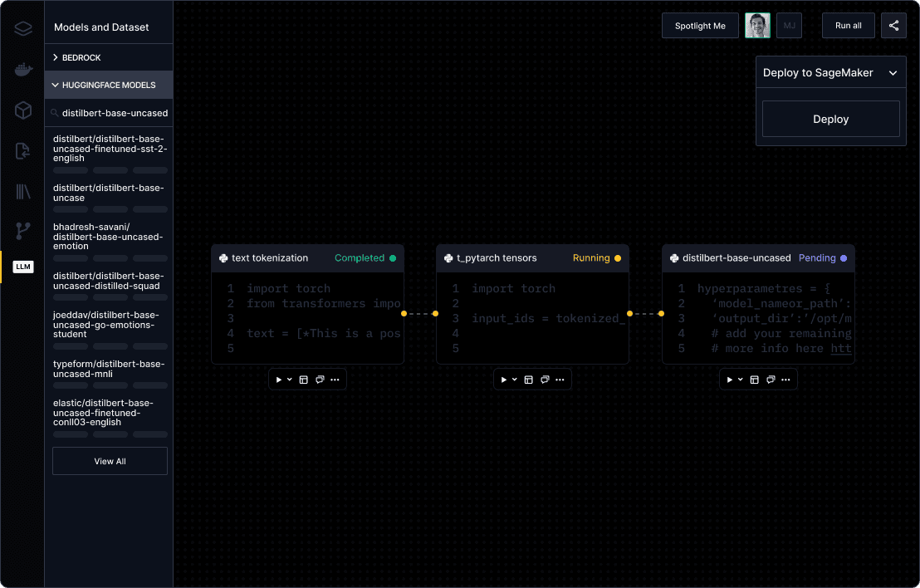920x588 pixels.
Task: Open run options dropdown under text tokenization
Action: pos(289,380)
